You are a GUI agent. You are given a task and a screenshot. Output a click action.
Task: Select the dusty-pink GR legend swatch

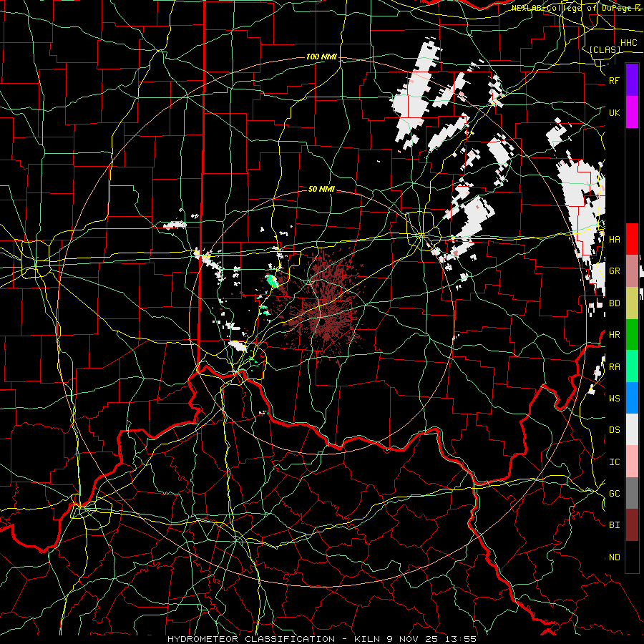[x=632, y=271]
